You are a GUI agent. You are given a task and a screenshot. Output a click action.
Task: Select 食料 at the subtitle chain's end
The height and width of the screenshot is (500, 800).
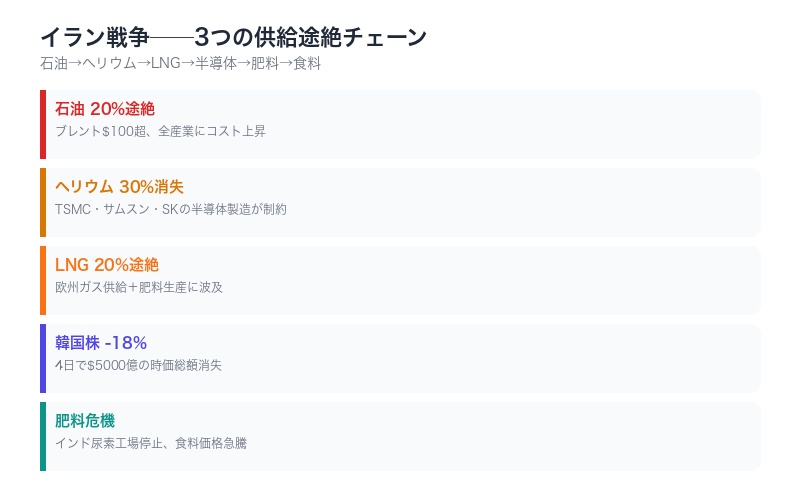[x=307, y=64]
